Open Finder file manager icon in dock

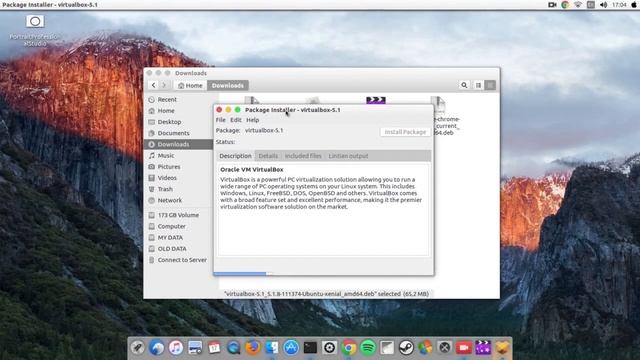[x=272, y=348]
